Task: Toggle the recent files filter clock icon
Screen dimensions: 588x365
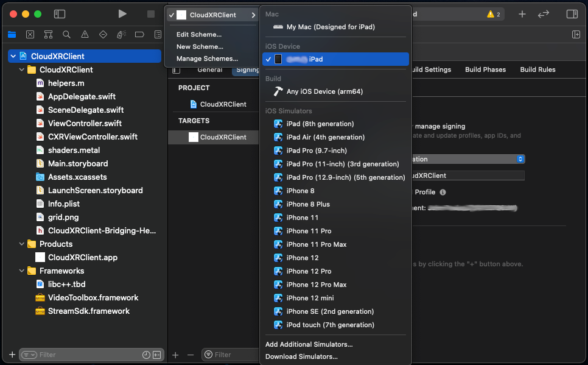Action: point(146,355)
